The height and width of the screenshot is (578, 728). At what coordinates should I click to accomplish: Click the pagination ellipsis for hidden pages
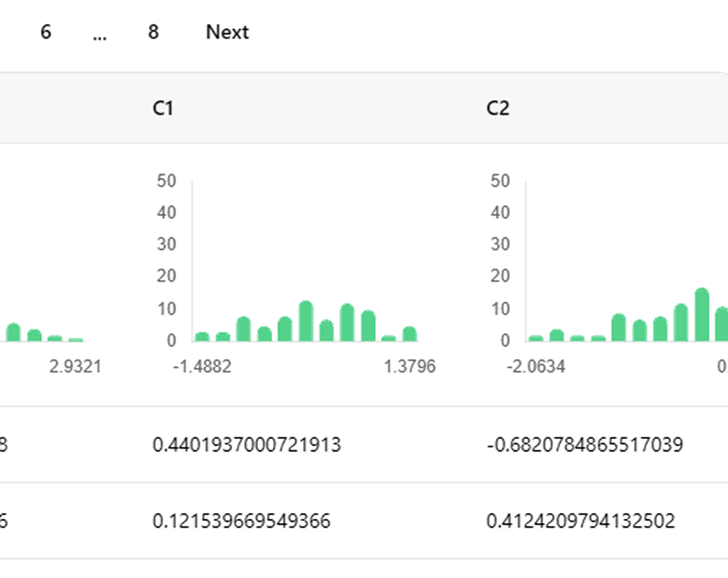(99, 35)
